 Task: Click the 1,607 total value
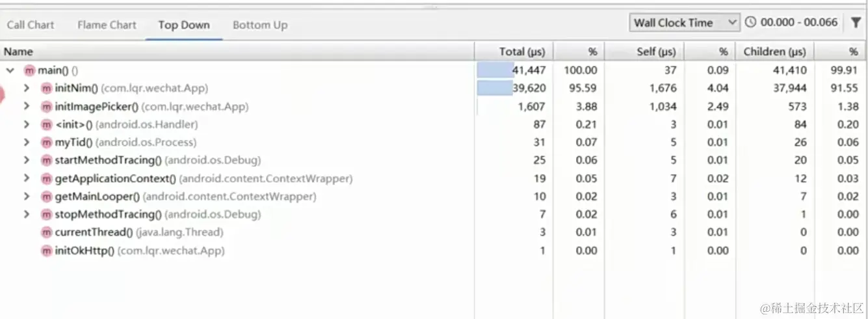point(532,106)
